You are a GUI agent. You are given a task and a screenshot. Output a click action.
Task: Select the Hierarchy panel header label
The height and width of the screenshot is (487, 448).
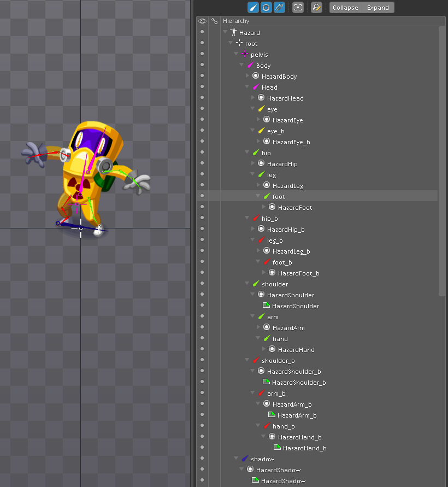(x=236, y=21)
